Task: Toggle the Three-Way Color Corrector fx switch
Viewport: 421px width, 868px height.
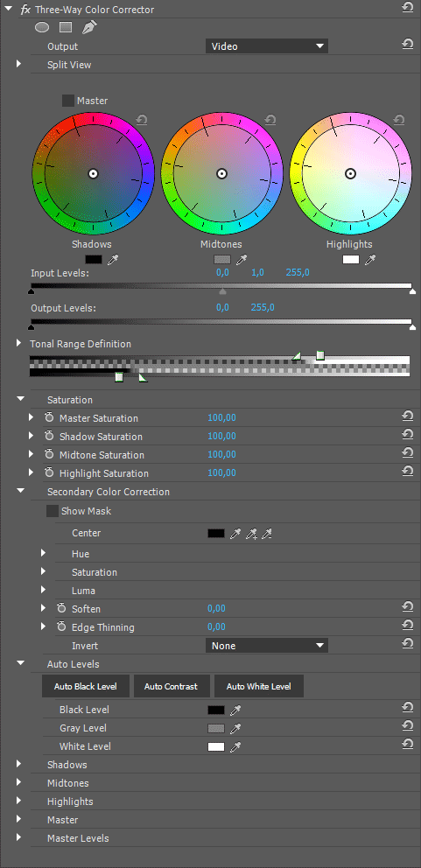Action: (25, 10)
